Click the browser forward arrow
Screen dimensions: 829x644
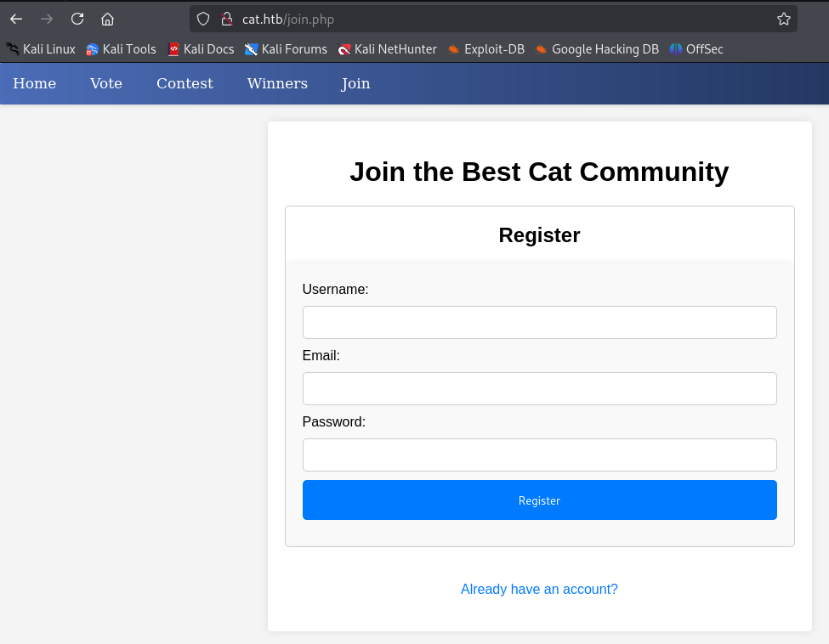[47, 19]
